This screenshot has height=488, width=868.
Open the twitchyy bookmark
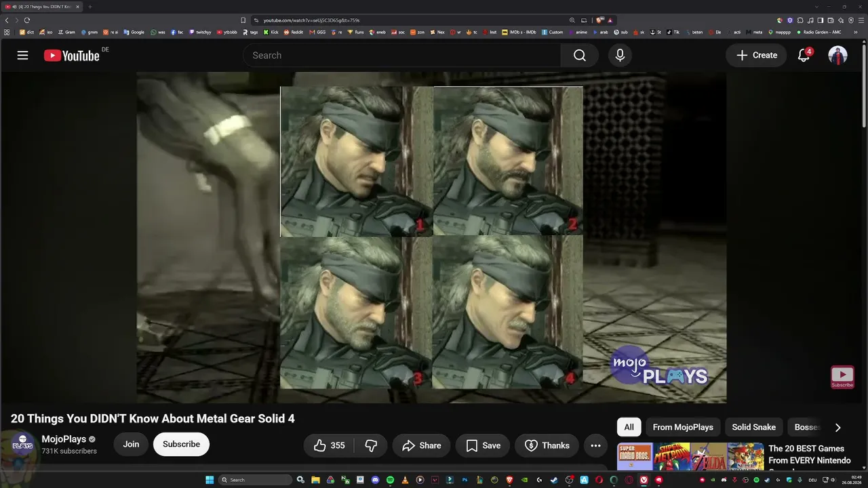200,32
